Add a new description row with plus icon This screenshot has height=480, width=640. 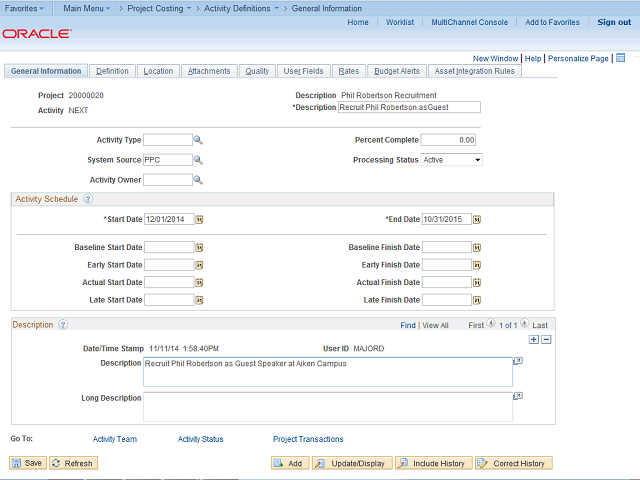[x=533, y=340]
